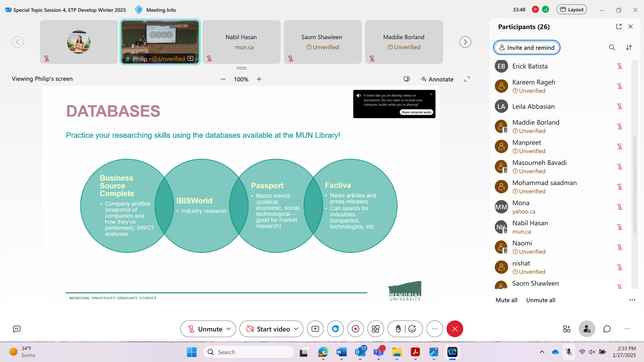Enter full-screen view of shared content
The width and height of the screenshot is (644, 362).
coord(467,79)
